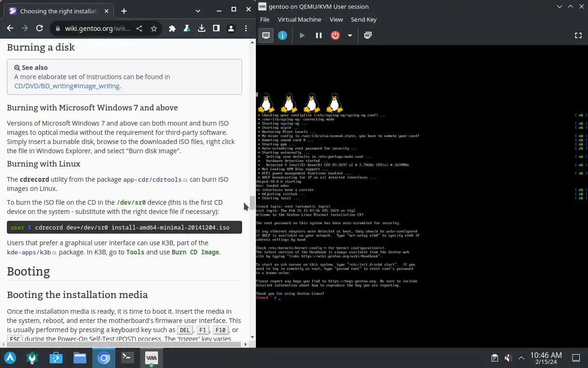The height and width of the screenshot is (368, 588).
Task: Click the browser page scrollbar thumb
Action: point(252,202)
